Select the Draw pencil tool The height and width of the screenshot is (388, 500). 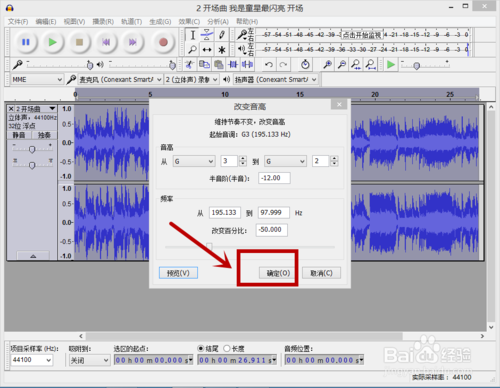(222, 35)
